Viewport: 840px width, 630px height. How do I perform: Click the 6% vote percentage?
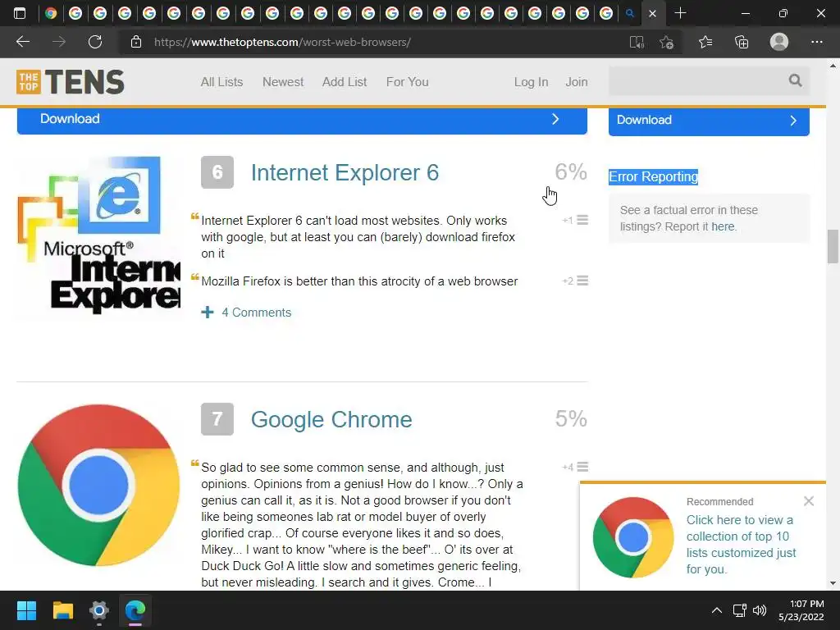coord(571,172)
